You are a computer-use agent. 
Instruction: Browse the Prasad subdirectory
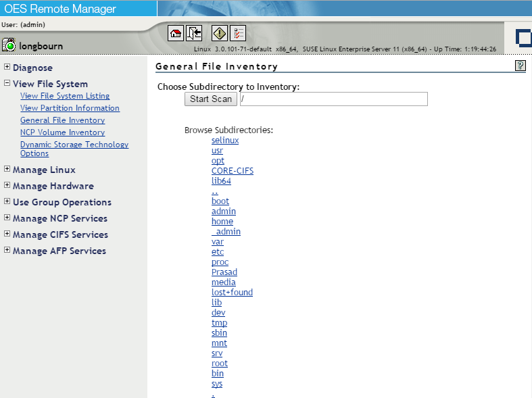coord(224,272)
